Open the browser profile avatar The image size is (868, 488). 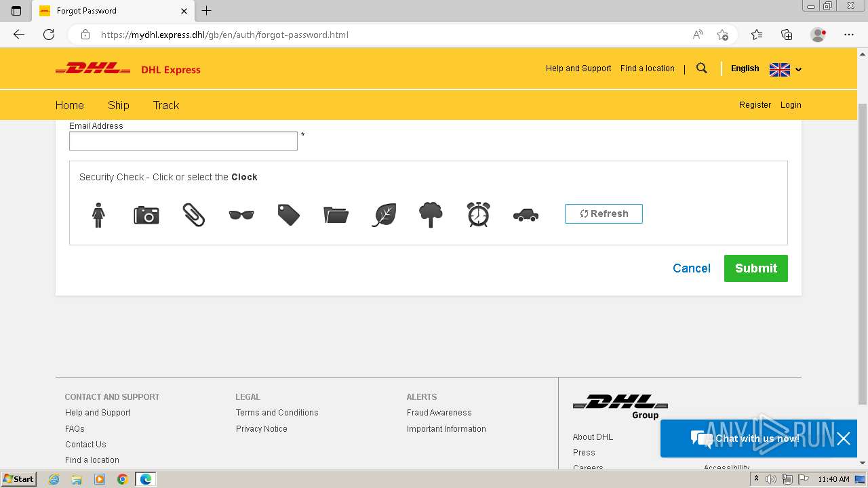818,35
